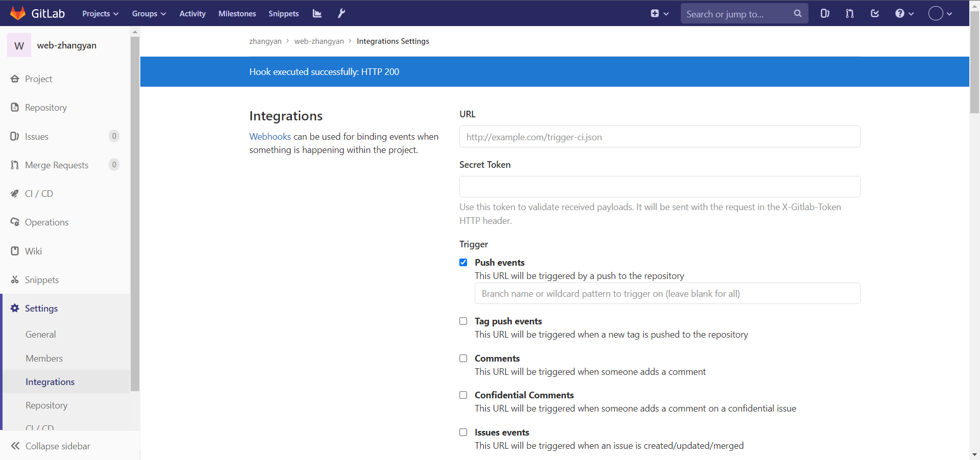Click the GitLab fox logo
Image resolution: width=980 pixels, height=460 pixels.
pyautogui.click(x=18, y=13)
